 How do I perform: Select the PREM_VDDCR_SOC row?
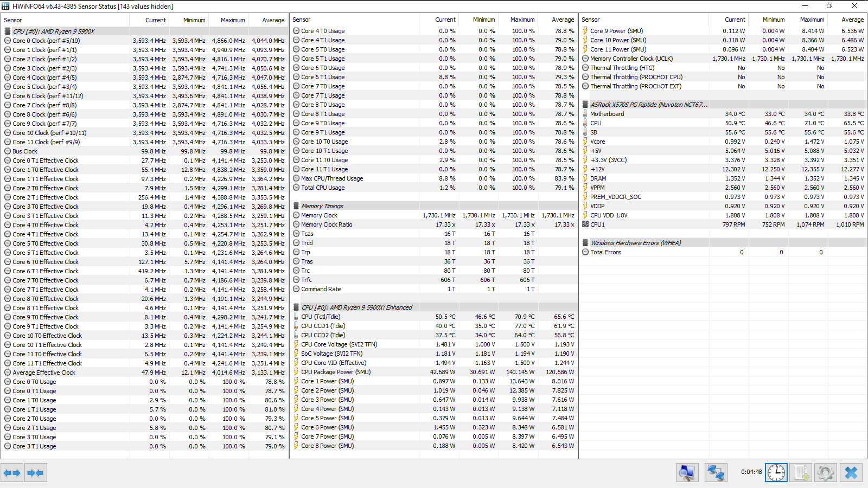pyautogui.click(x=723, y=197)
